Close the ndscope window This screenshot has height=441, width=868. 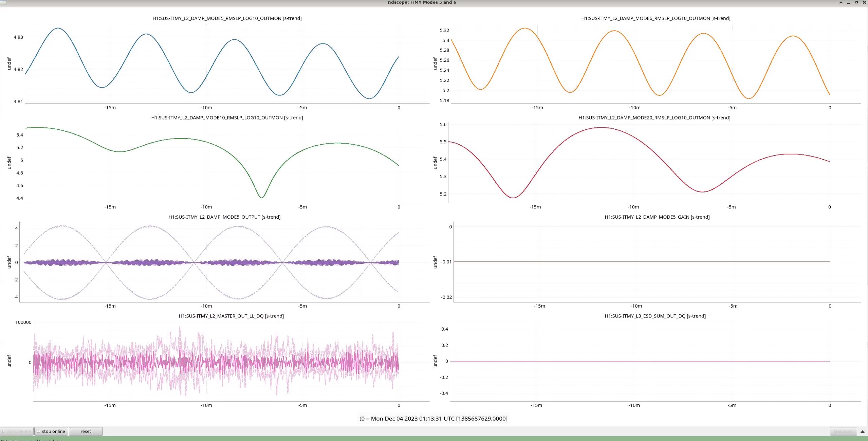click(x=864, y=2)
